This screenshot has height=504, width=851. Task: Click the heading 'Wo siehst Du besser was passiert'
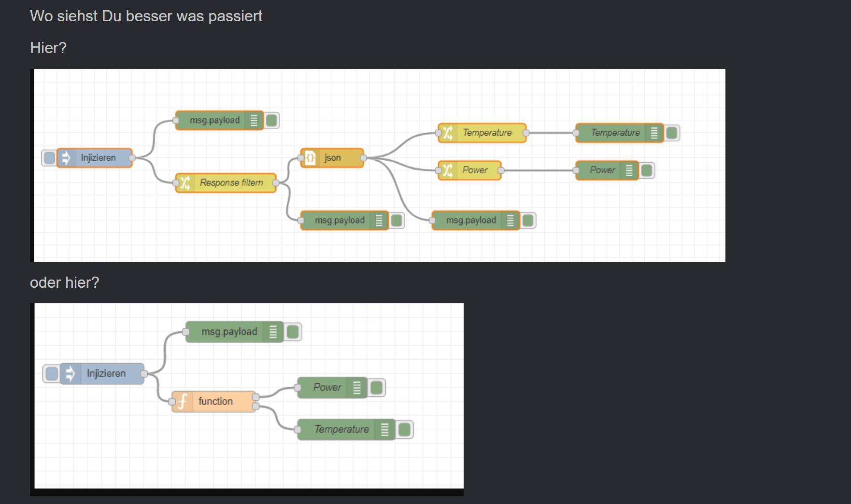tap(146, 16)
